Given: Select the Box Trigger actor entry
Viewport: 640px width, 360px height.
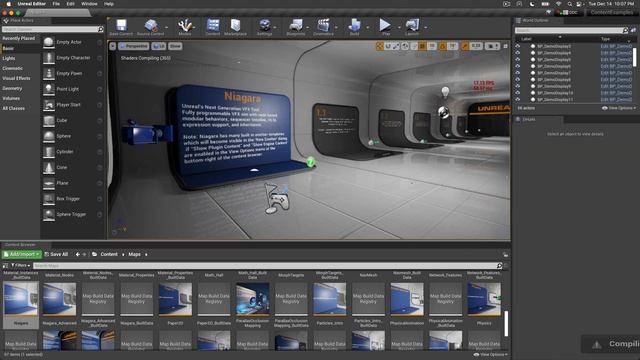Looking at the screenshot, I should (x=73, y=199).
